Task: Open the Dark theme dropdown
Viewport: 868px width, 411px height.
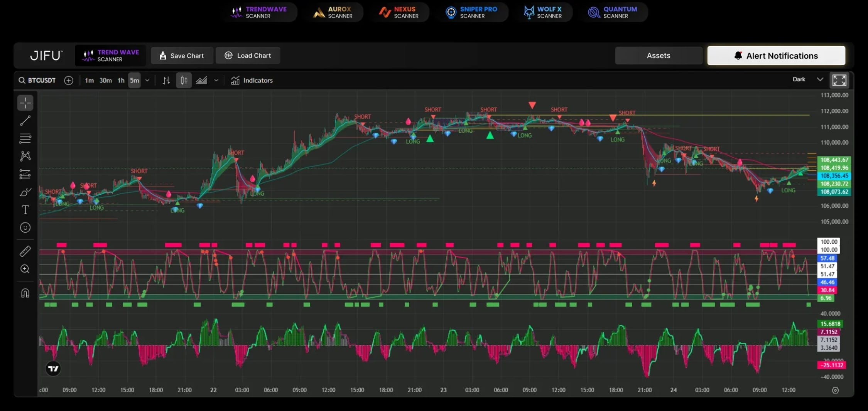Action: coord(807,79)
